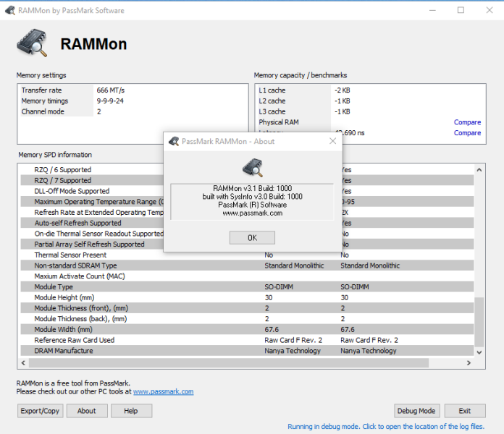
Task: Click the RAMMon icon in the title bar
Action: [x=10, y=10]
